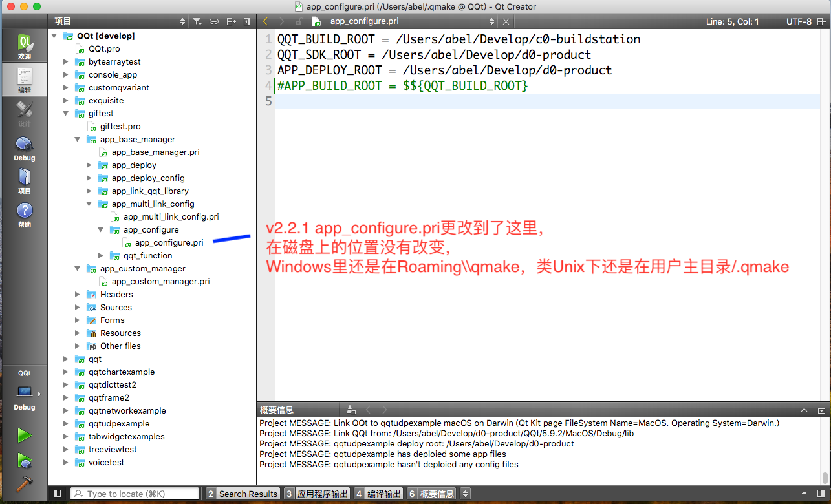Maximize the output pane
The image size is (831, 504).
804,410
